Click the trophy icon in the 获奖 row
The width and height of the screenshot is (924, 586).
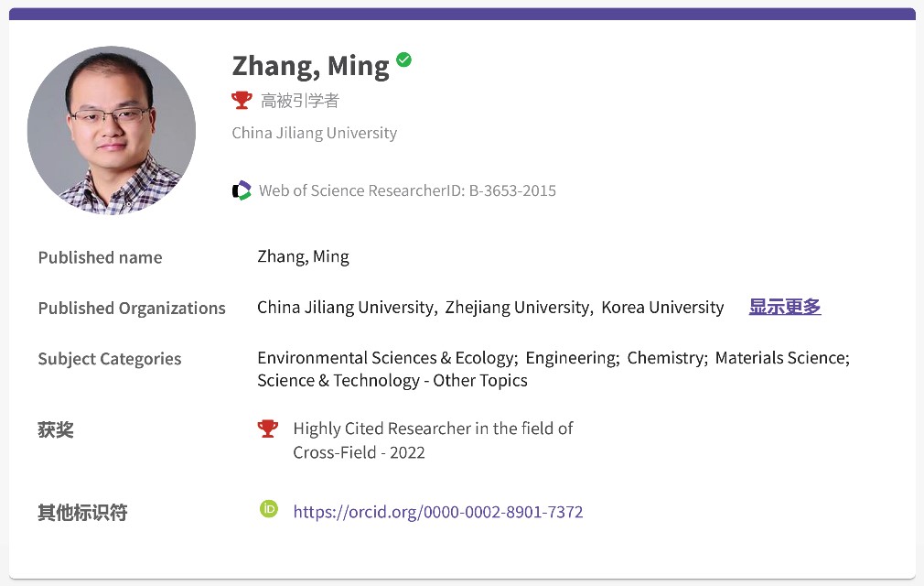tap(268, 429)
